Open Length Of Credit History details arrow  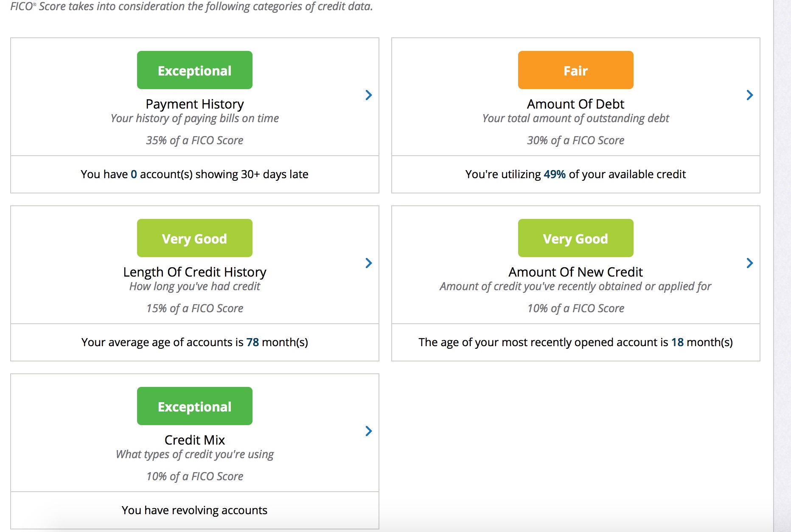click(369, 263)
